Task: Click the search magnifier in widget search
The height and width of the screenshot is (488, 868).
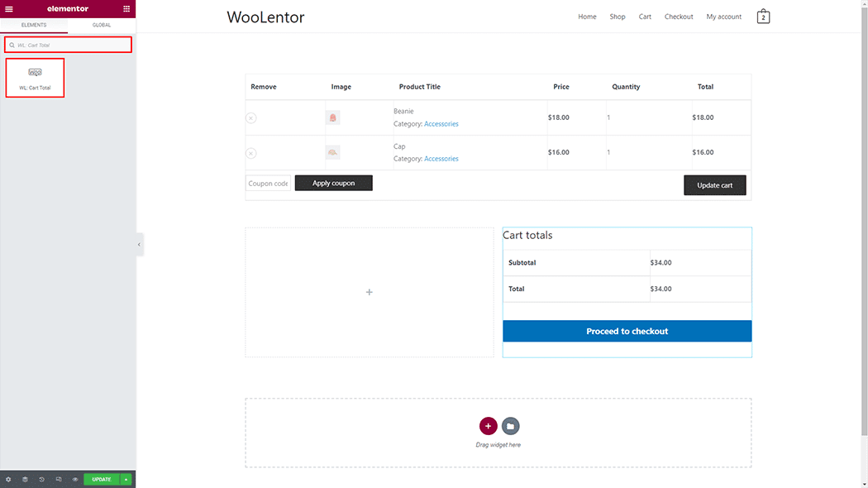Action: (11, 45)
